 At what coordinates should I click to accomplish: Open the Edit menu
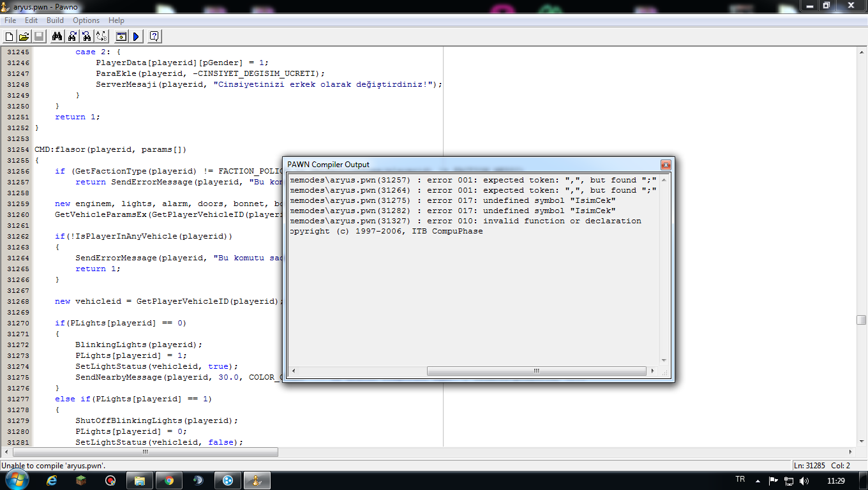(31, 20)
